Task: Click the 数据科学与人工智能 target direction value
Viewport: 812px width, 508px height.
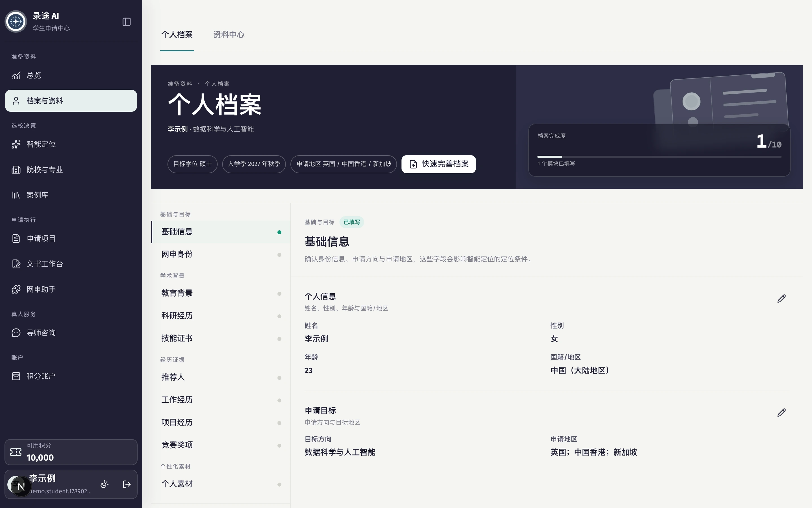Action: [x=340, y=452]
